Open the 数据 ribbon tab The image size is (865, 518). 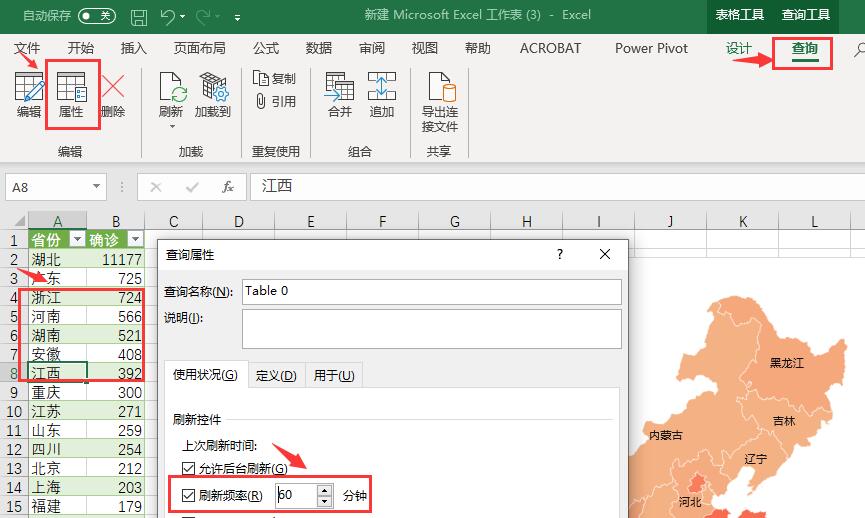[x=319, y=48]
